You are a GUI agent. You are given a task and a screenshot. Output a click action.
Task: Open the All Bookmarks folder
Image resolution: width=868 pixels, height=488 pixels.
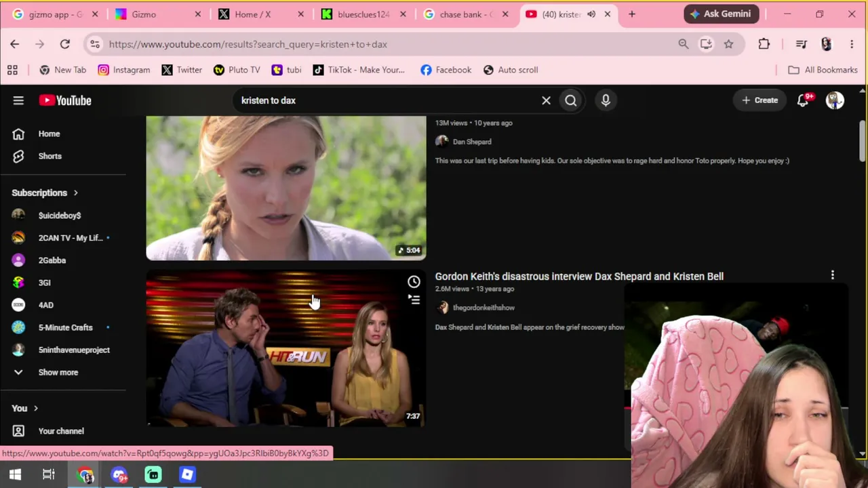click(x=823, y=70)
